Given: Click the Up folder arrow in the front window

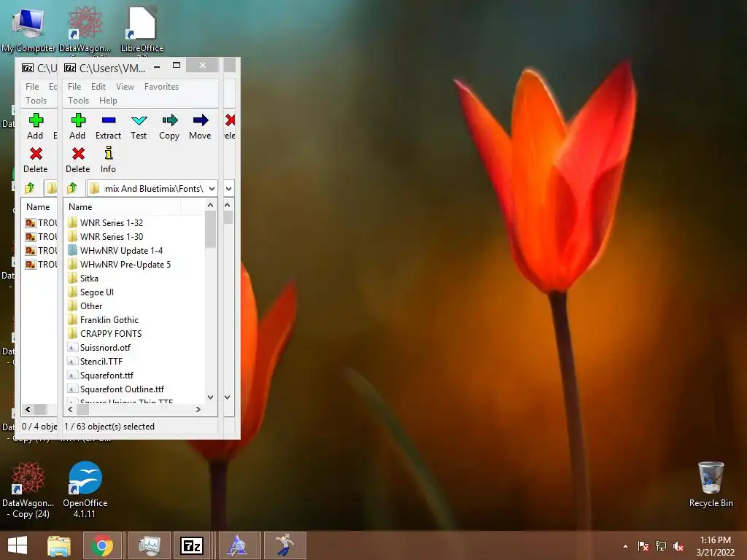Looking at the screenshot, I should (72, 188).
